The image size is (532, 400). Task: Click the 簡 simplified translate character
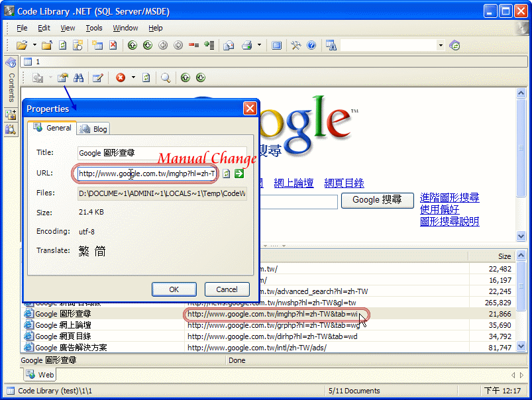(x=100, y=251)
